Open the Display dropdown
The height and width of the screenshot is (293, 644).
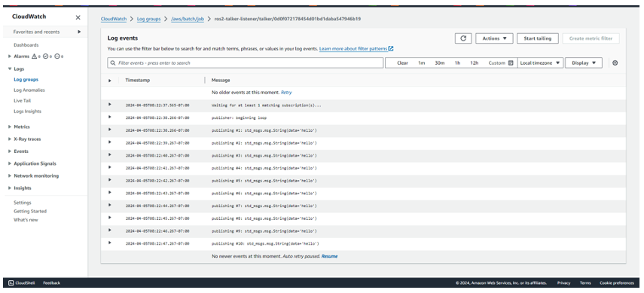(x=584, y=63)
